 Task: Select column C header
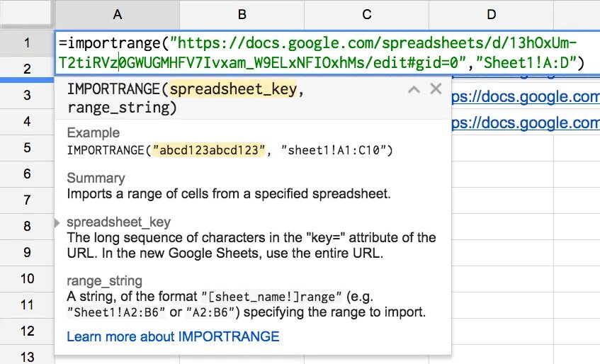(366, 14)
